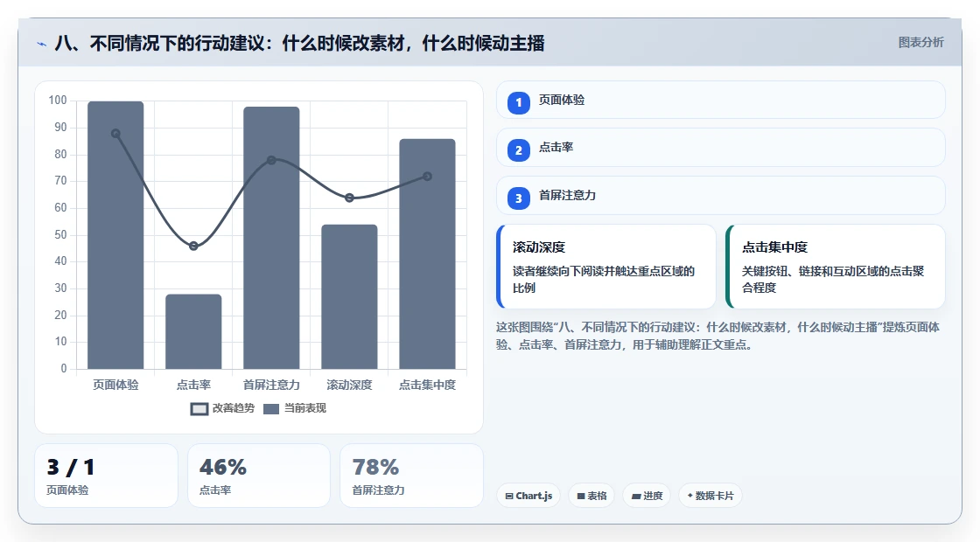
Task: Click the 页面体验 bar in the chart
Action: pos(115,235)
